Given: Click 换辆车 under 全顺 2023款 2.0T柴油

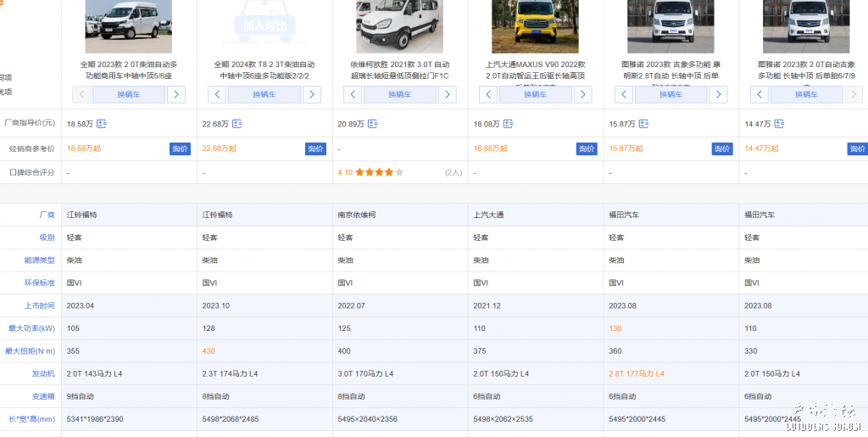Looking at the screenshot, I should (129, 95).
